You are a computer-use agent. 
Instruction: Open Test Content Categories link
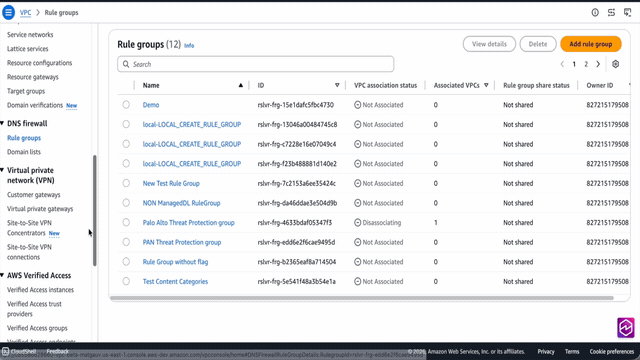coord(175,281)
